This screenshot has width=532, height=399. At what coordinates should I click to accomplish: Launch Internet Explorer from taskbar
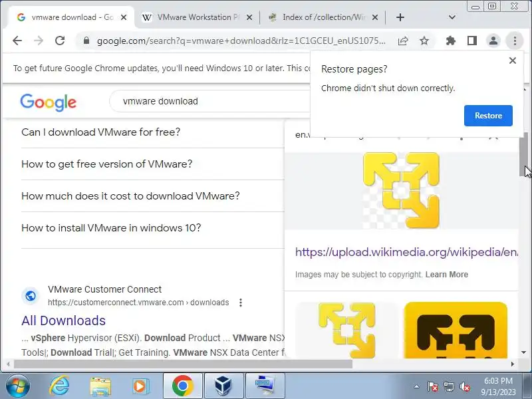point(59,386)
